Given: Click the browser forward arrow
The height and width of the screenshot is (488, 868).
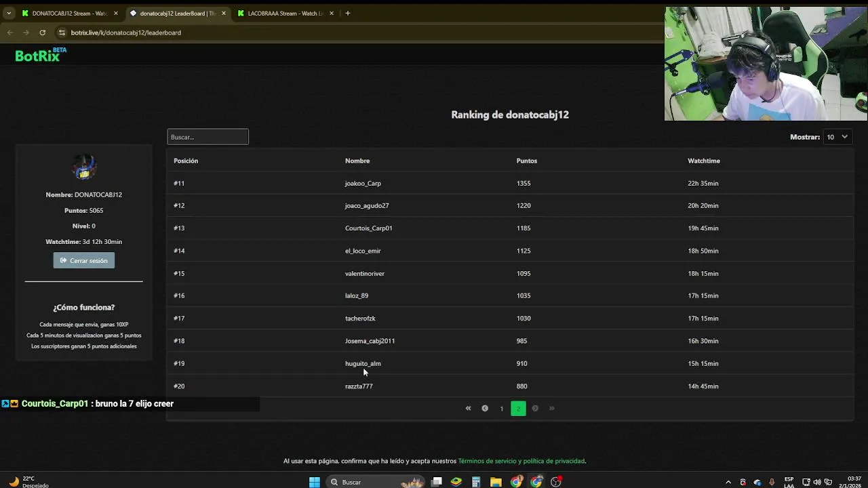Looking at the screenshot, I should coord(26,33).
